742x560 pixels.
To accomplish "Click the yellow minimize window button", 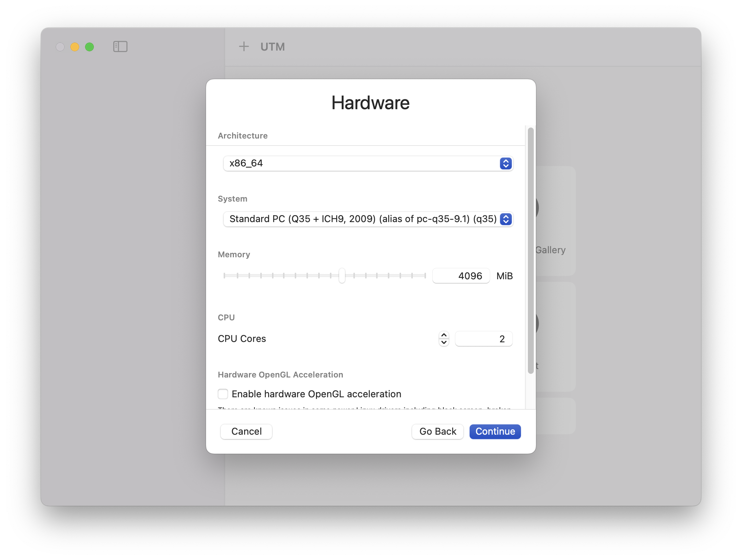I will 75,47.
